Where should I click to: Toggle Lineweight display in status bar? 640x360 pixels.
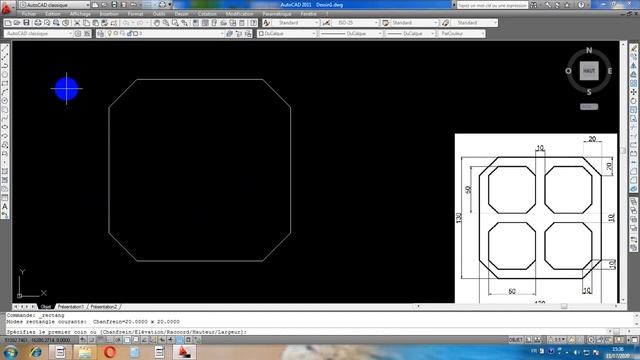click(171, 340)
